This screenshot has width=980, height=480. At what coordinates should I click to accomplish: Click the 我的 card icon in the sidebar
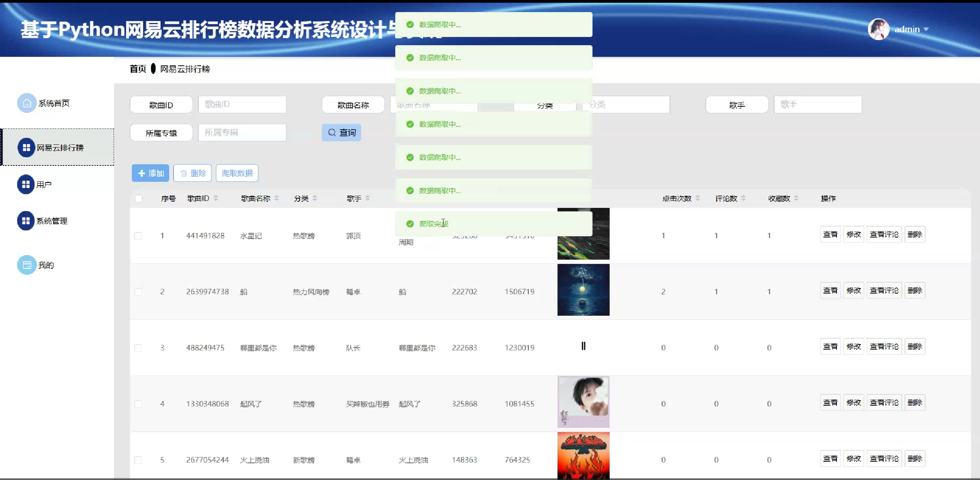[26, 265]
